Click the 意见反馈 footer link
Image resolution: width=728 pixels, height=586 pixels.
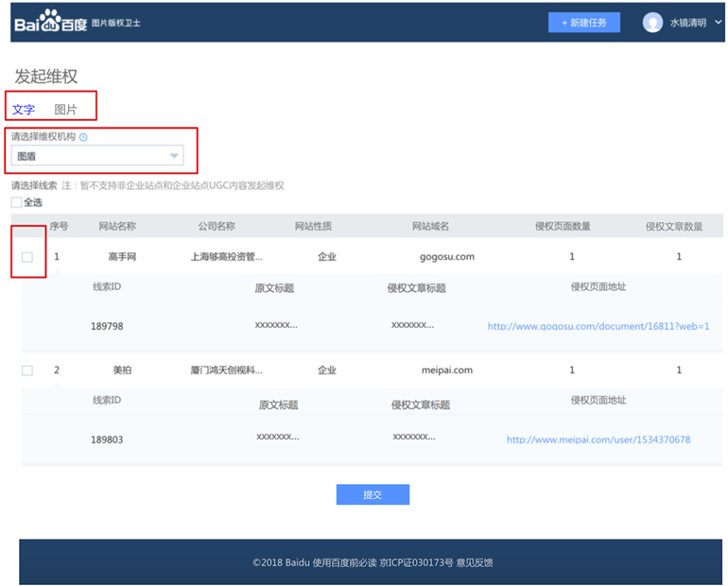pos(474,562)
